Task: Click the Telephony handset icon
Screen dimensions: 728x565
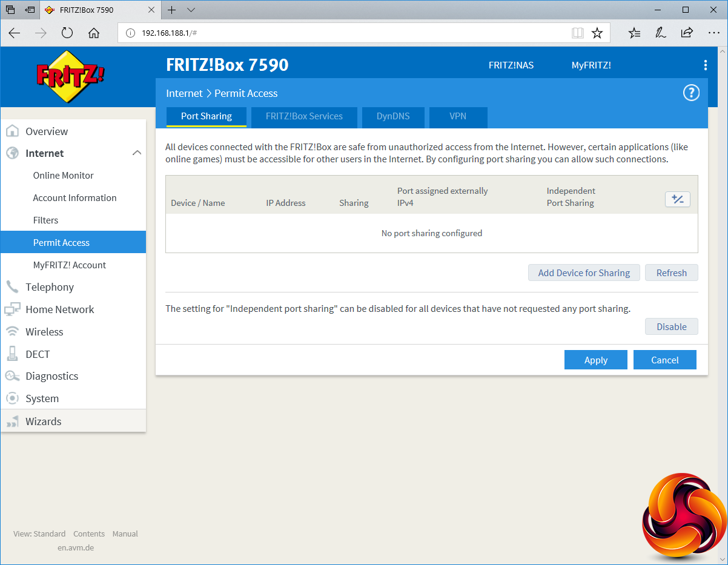Action: 12,287
